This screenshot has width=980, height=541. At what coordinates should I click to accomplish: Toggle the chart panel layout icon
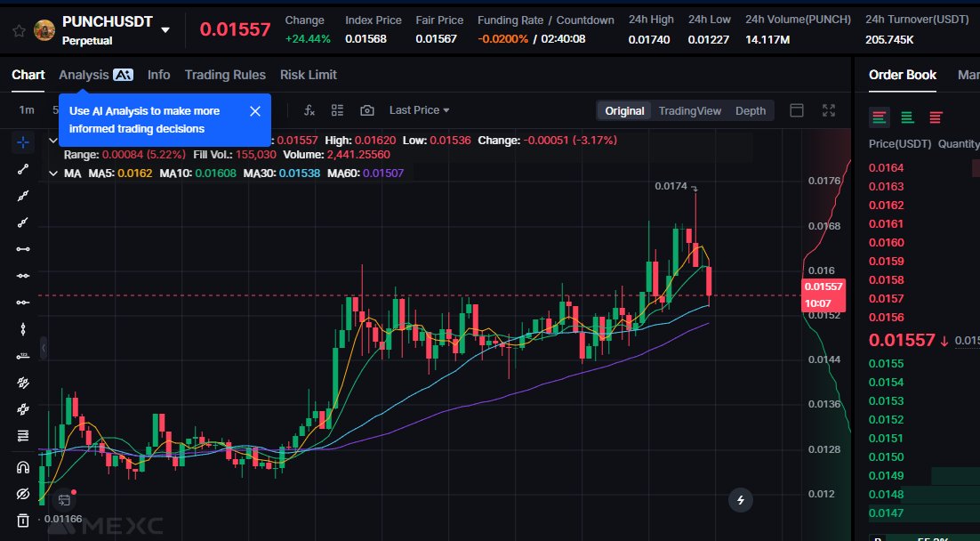pyautogui.click(x=797, y=110)
